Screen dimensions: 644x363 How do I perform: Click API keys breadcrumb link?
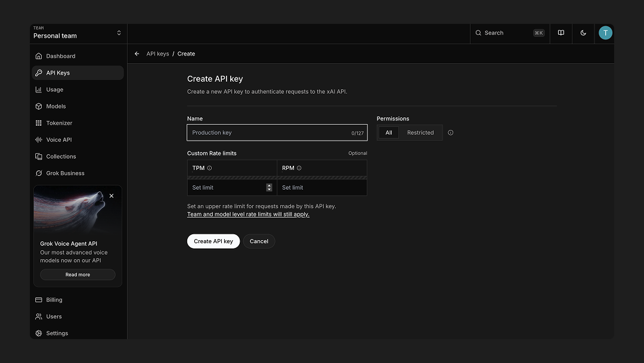pos(157,54)
